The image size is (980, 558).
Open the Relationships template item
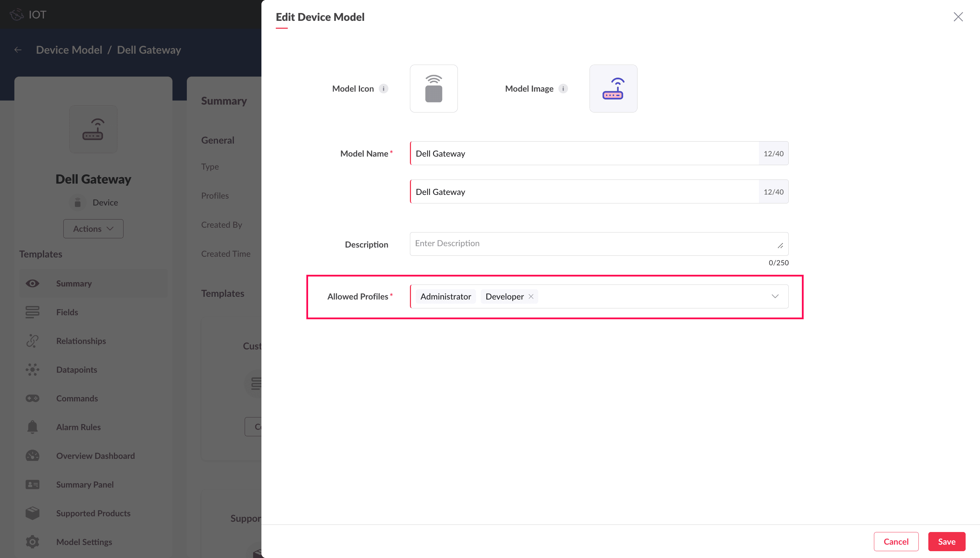81,341
